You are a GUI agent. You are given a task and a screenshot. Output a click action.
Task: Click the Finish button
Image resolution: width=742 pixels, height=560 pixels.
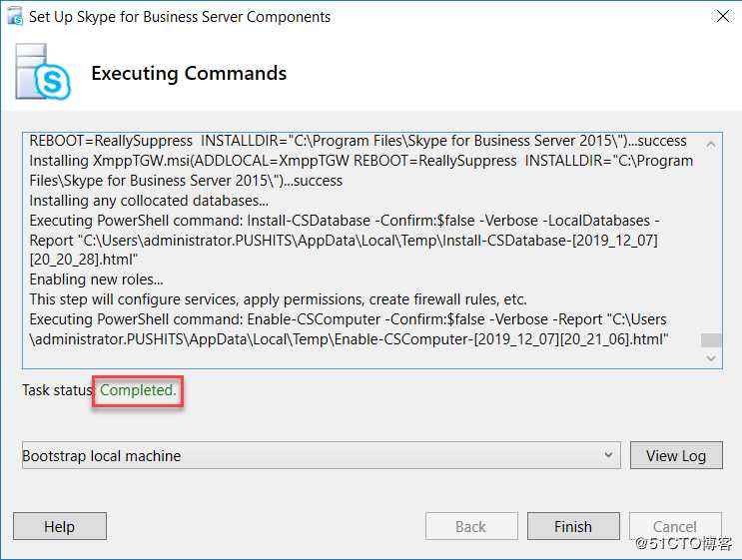(x=573, y=526)
